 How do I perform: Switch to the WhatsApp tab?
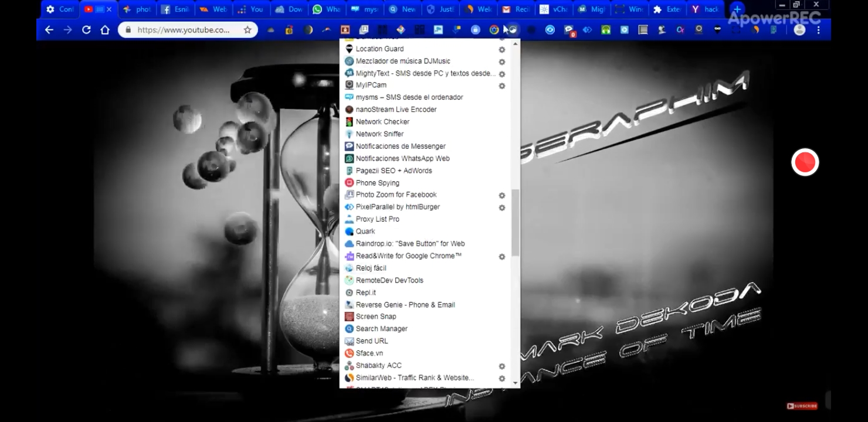pyautogui.click(x=327, y=9)
